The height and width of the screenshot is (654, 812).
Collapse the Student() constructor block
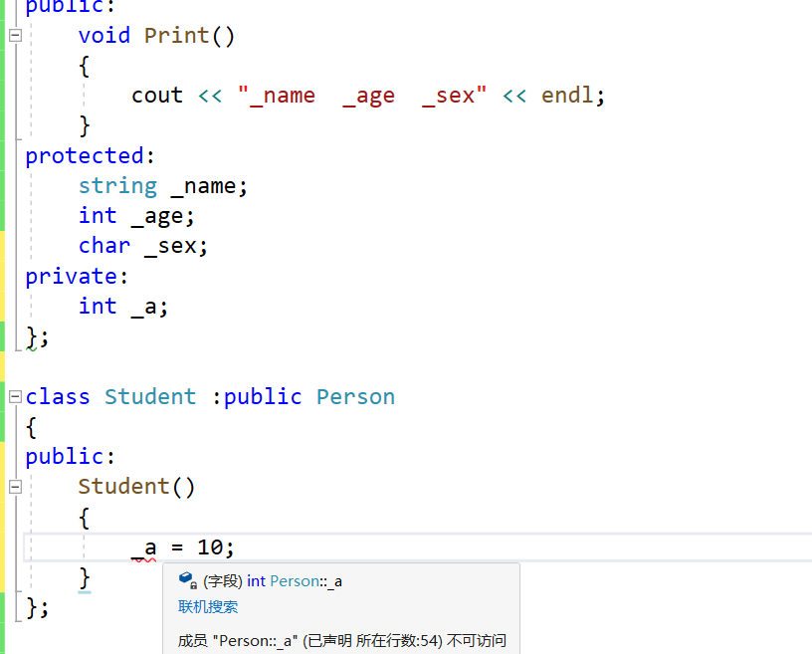(x=16, y=487)
